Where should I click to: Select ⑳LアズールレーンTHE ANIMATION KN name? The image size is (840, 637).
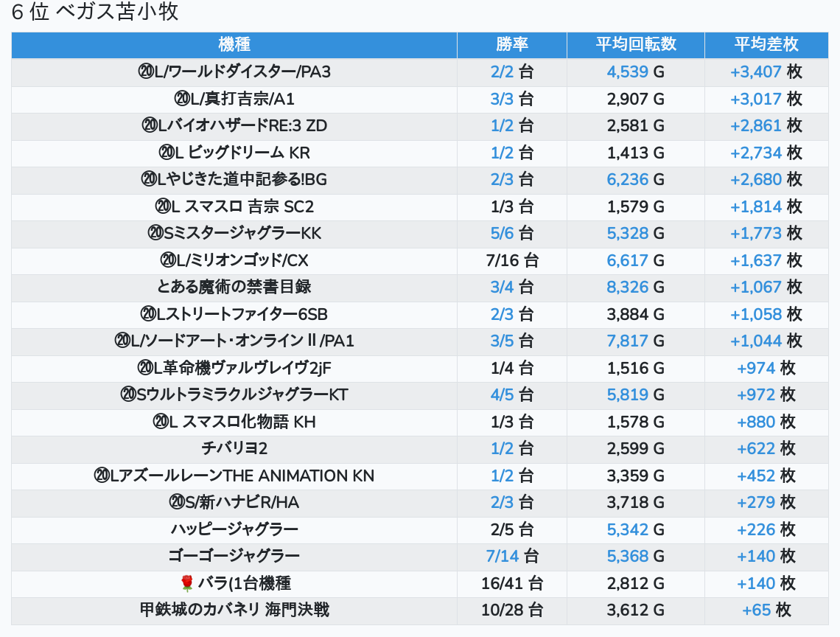(x=234, y=476)
